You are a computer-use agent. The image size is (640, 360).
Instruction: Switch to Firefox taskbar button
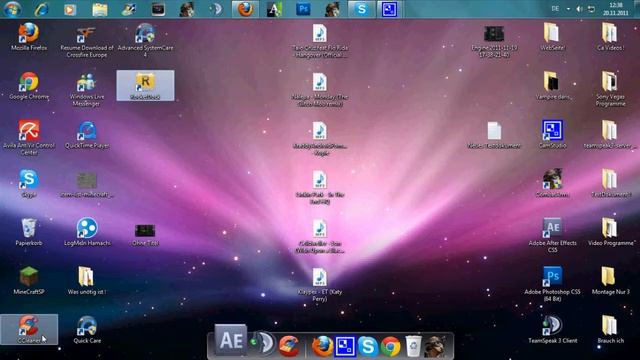click(245, 9)
